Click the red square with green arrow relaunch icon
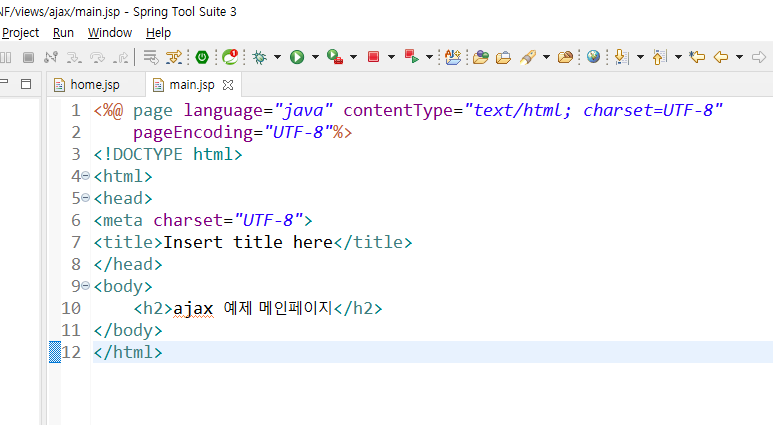The height and width of the screenshot is (425, 773). pos(411,57)
